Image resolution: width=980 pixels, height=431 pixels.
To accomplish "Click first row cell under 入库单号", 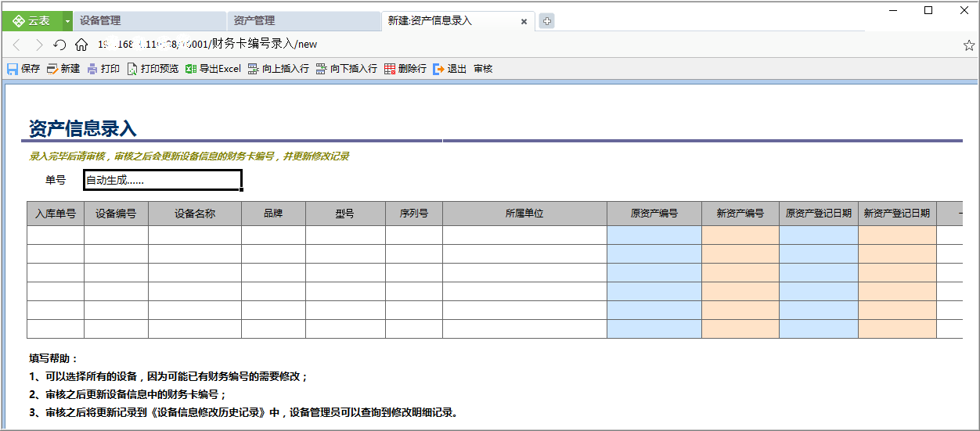I will [56, 235].
